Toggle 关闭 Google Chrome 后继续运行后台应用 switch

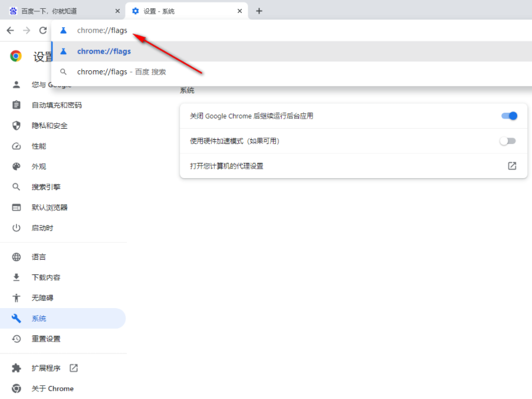509,116
